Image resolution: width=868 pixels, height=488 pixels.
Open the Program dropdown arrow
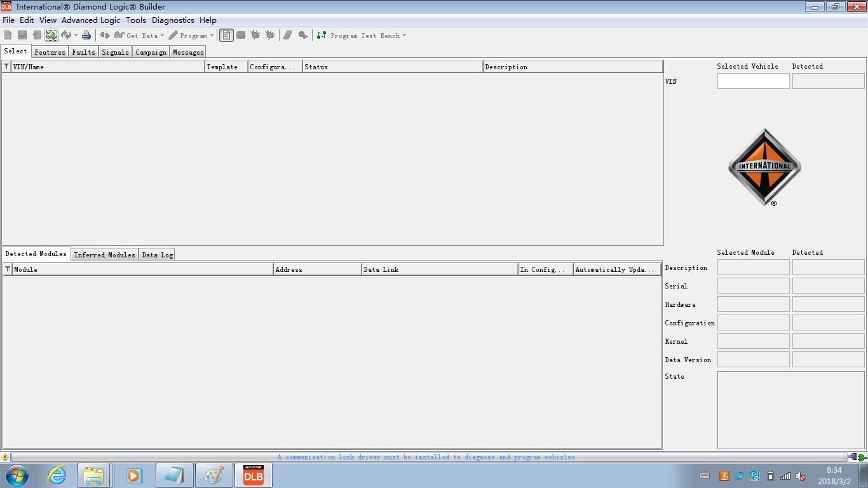212,36
